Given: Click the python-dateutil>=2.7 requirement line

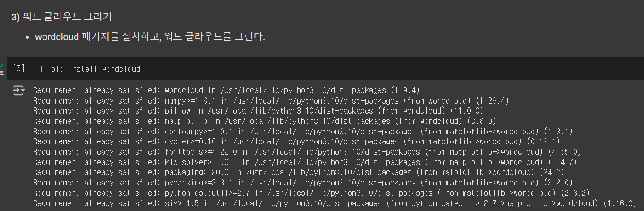Looking at the screenshot, I should coord(311,193).
